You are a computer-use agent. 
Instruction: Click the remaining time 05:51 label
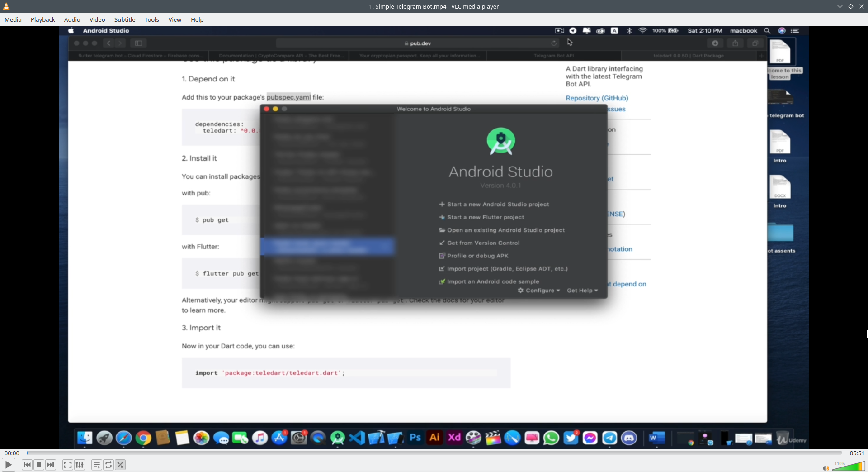pyautogui.click(x=857, y=453)
